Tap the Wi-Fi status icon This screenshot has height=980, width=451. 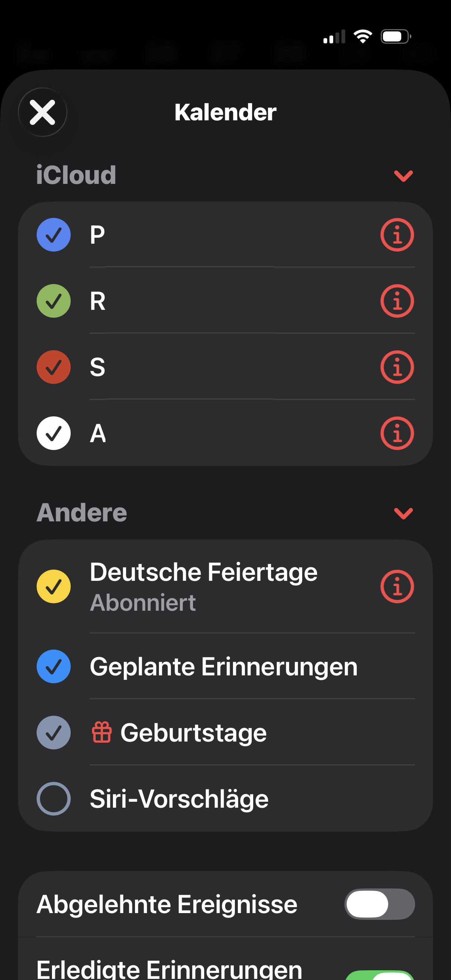tap(363, 37)
